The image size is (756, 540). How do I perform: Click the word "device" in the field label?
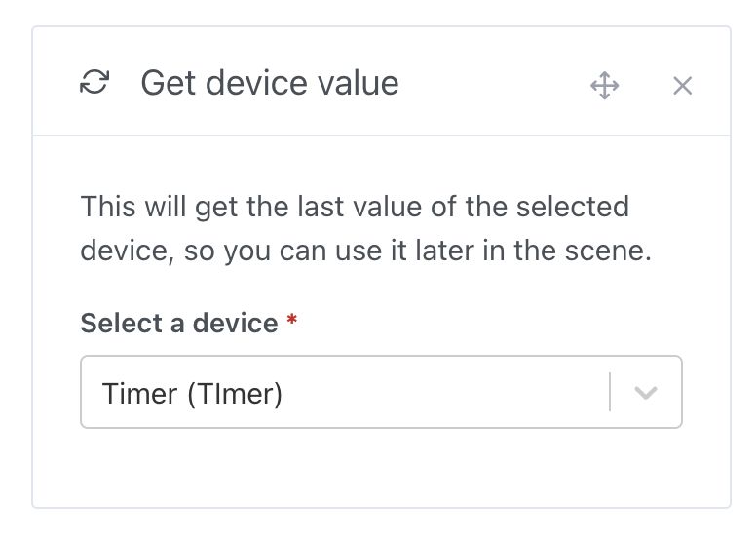232,324
